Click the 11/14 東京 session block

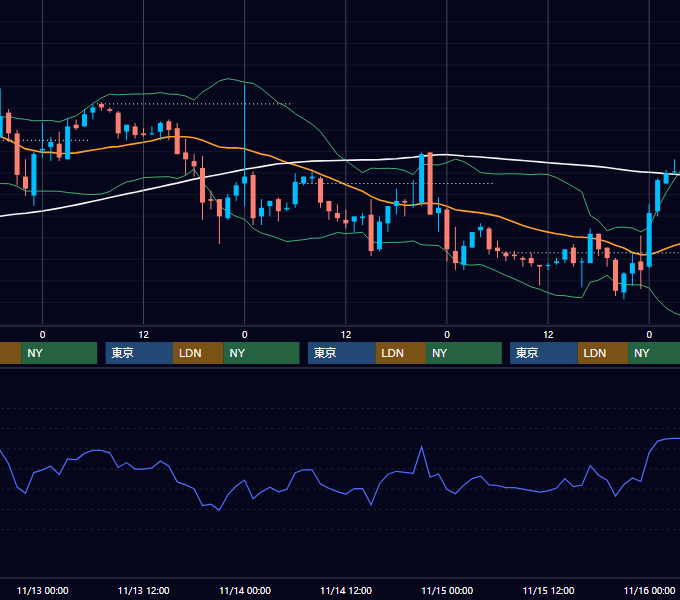(x=342, y=353)
